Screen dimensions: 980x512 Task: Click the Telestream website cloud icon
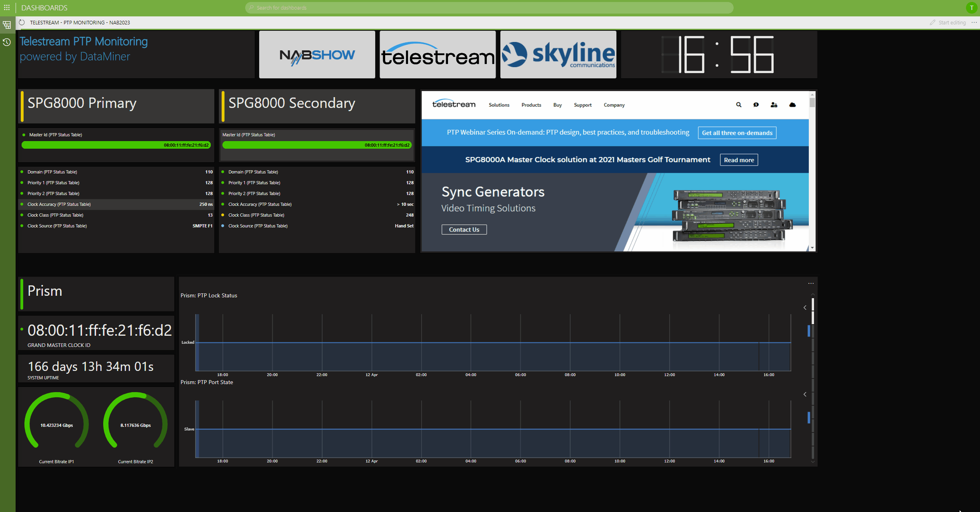pos(792,105)
